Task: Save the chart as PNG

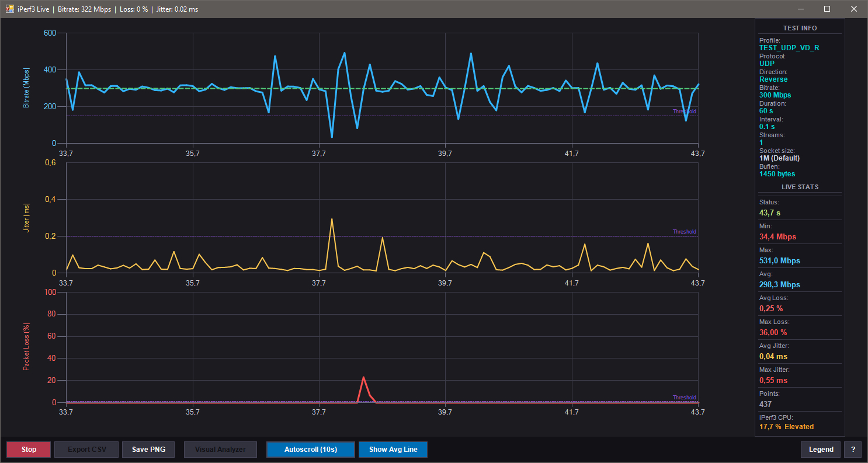Action: pos(148,450)
